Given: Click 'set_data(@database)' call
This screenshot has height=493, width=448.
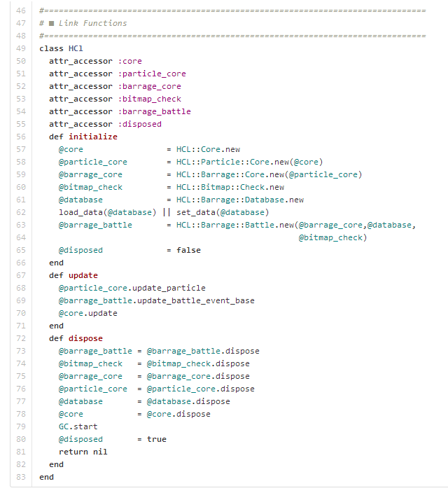Looking at the screenshot, I should [223, 212].
